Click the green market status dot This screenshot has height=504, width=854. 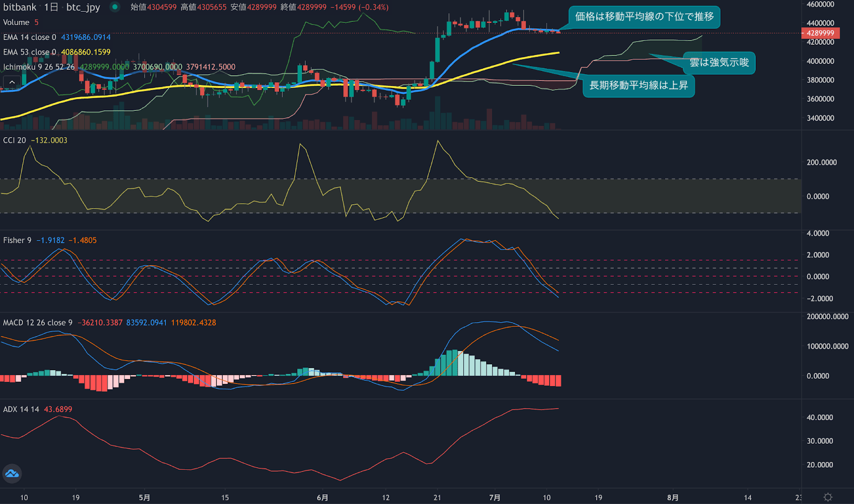pos(115,7)
